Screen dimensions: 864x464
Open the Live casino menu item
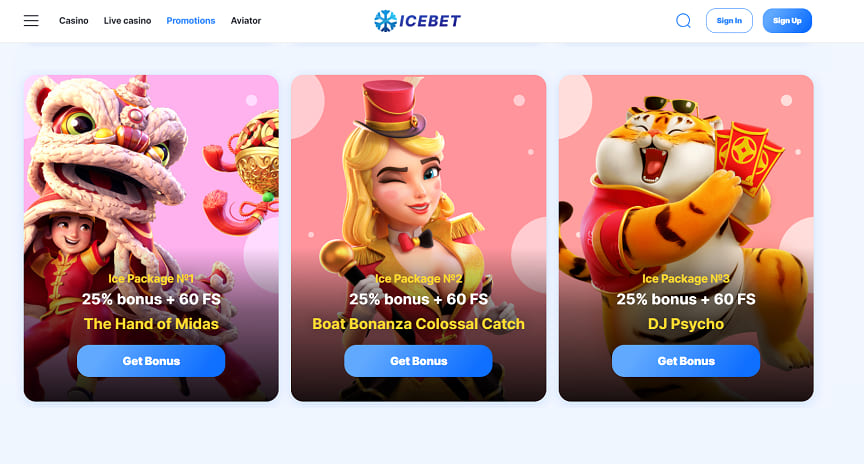tap(127, 21)
